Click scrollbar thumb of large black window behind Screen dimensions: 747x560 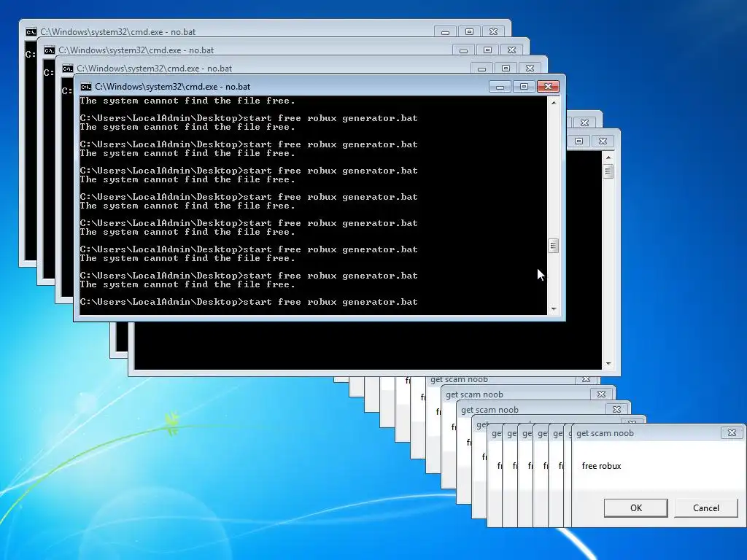[608, 171]
